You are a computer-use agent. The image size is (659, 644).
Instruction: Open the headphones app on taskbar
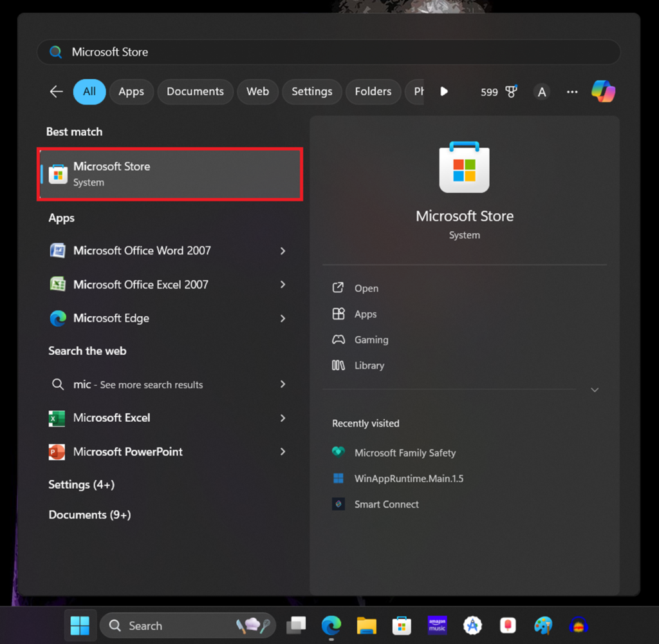pos(579,625)
